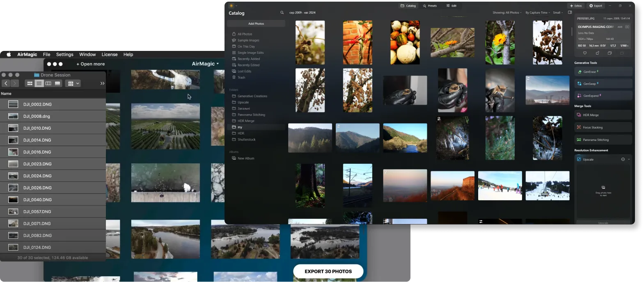Open the AirMagic app menu in the menu bar

tap(27, 54)
